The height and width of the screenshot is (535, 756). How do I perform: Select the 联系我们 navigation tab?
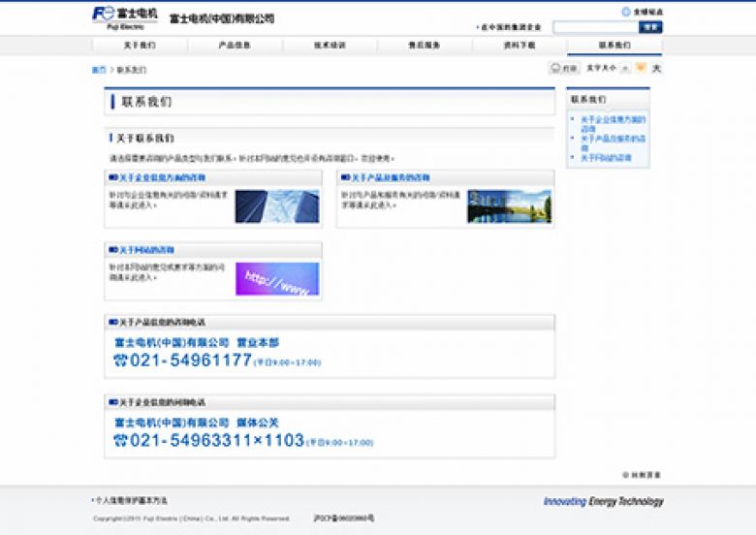pyautogui.click(x=614, y=46)
